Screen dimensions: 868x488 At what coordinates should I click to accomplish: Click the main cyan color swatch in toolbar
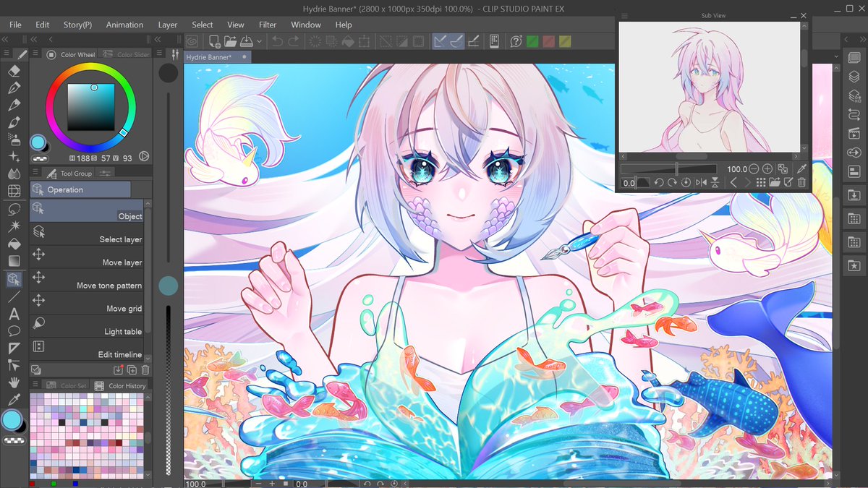(x=12, y=419)
